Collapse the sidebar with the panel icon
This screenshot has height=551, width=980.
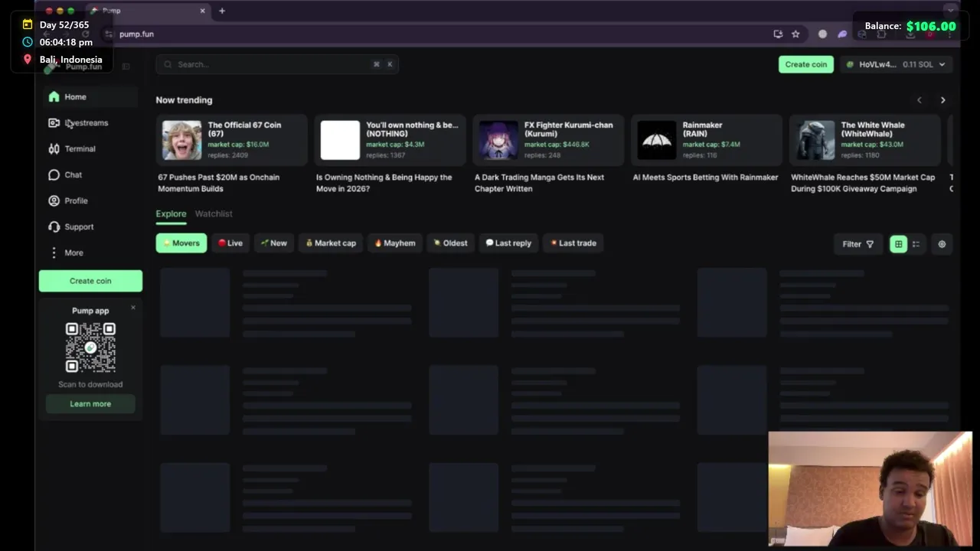click(126, 67)
